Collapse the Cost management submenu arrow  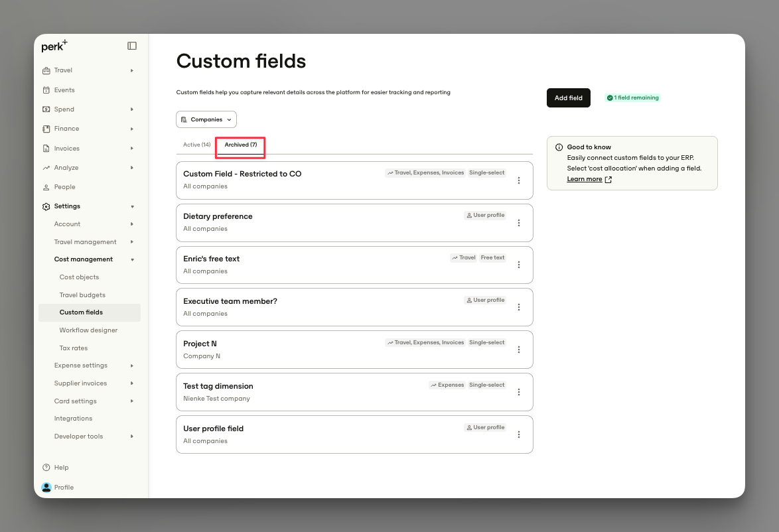[x=132, y=260]
